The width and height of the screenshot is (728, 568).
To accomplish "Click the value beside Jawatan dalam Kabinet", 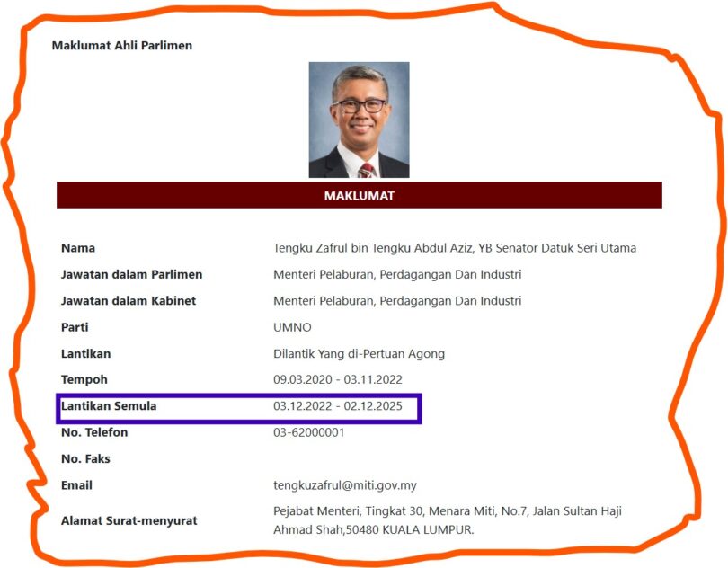I will click(396, 301).
